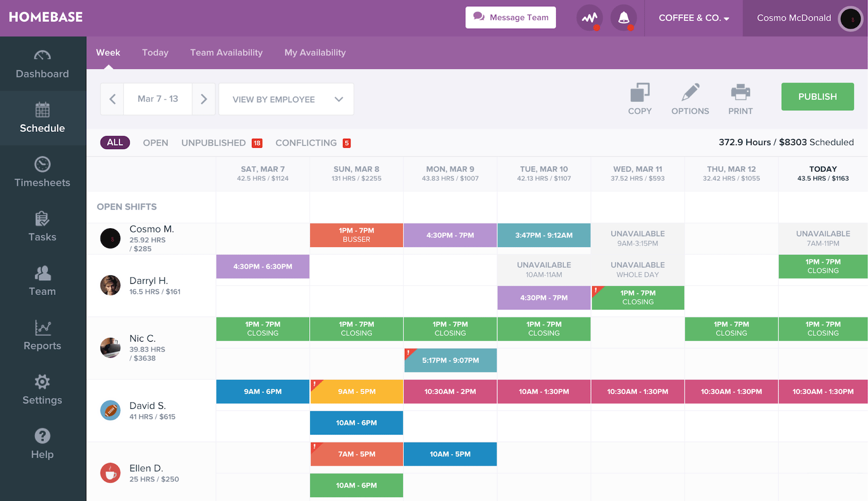The width and height of the screenshot is (868, 501).
Task: Switch to the Today tab
Action: [155, 52]
